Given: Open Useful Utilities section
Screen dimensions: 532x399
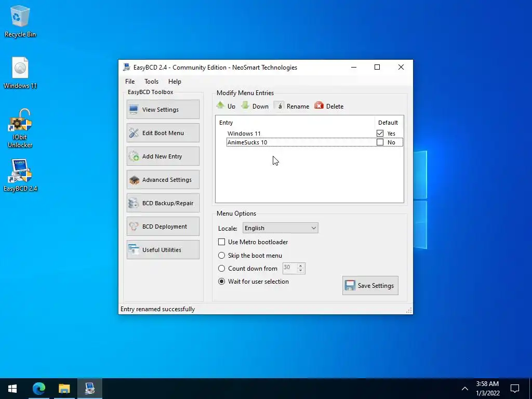Looking at the screenshot, I should (x=163, y=250).
